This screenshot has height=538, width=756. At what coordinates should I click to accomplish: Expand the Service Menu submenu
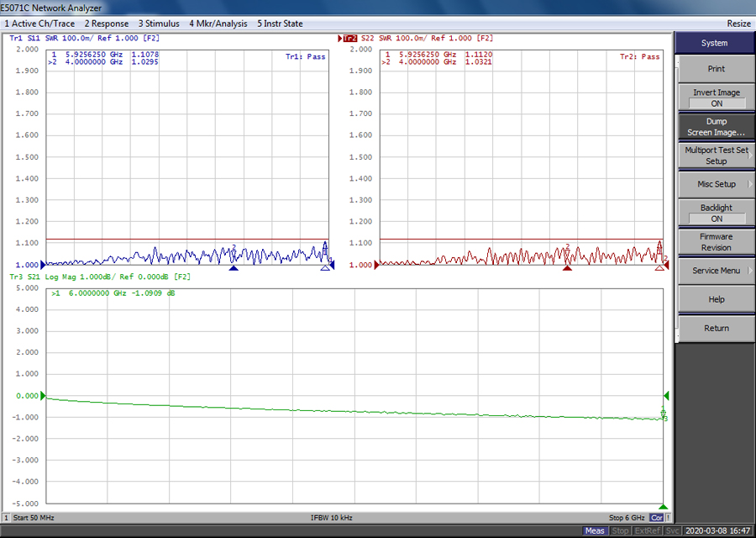click(716, 271)
